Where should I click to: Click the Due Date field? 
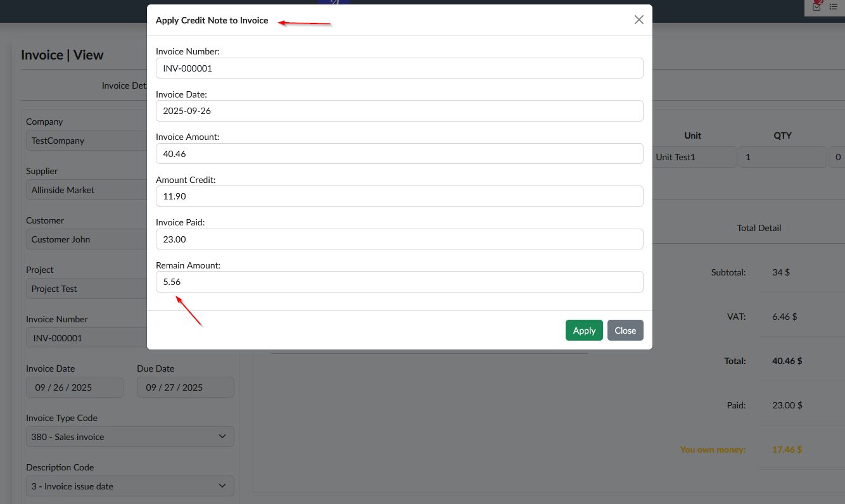click(x=185, y=387)
